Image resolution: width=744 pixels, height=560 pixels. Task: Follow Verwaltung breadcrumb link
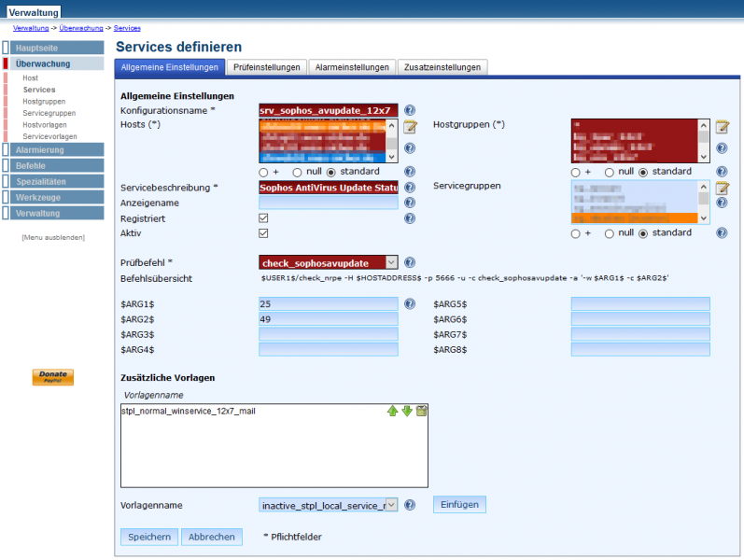pyautogui.click(x=31, y=28)
